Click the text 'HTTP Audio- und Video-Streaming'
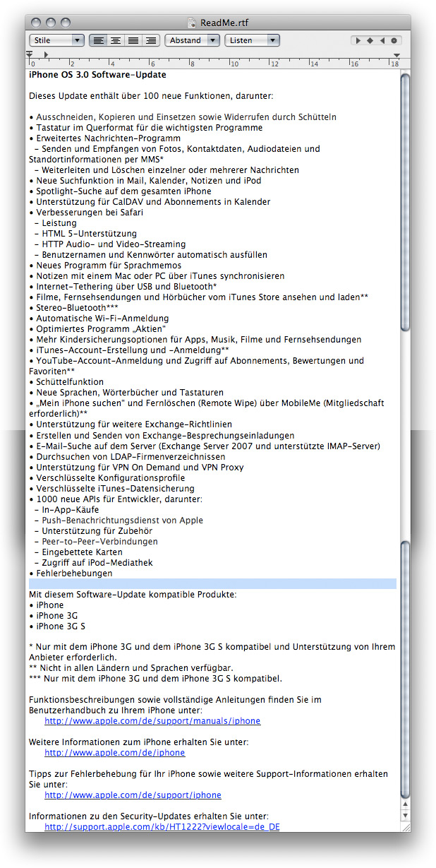The height and width of the screenshot is (868, 436). [x=114, y=244]
